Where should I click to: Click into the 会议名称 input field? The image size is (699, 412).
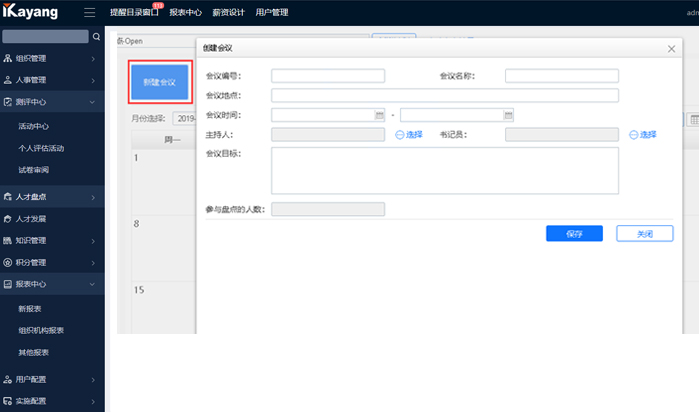point(561,76)
